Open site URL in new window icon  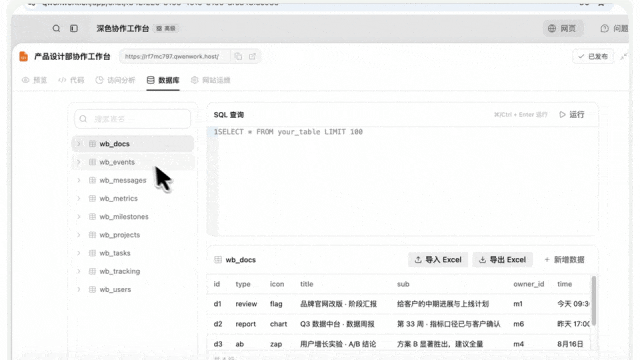point(252,56)
